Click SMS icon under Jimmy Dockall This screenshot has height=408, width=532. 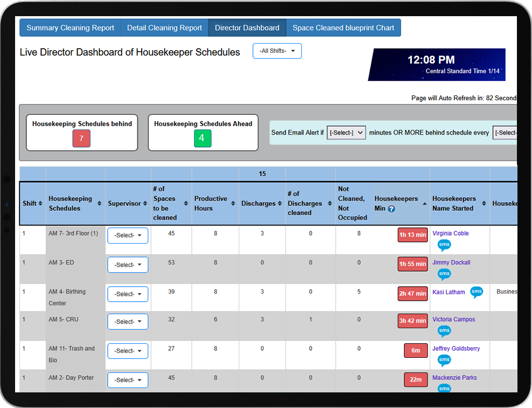[444, 274]
